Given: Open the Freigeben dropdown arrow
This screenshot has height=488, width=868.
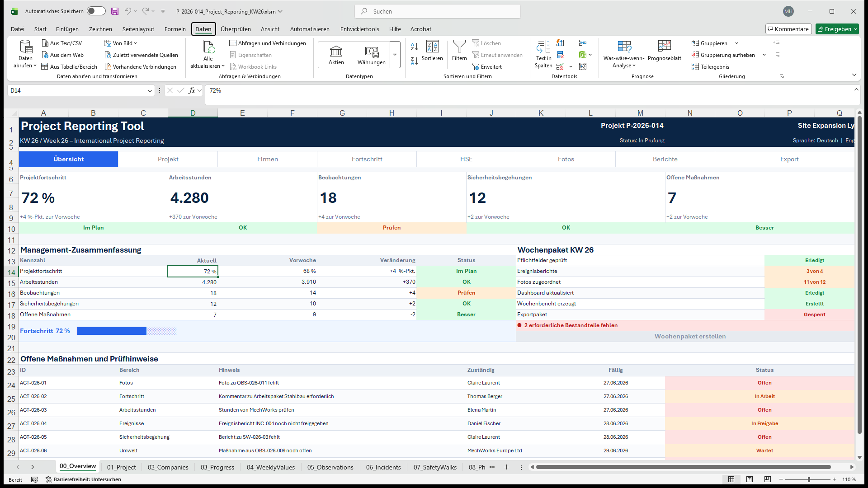Looking at the screenshot, I should [855, 29].
